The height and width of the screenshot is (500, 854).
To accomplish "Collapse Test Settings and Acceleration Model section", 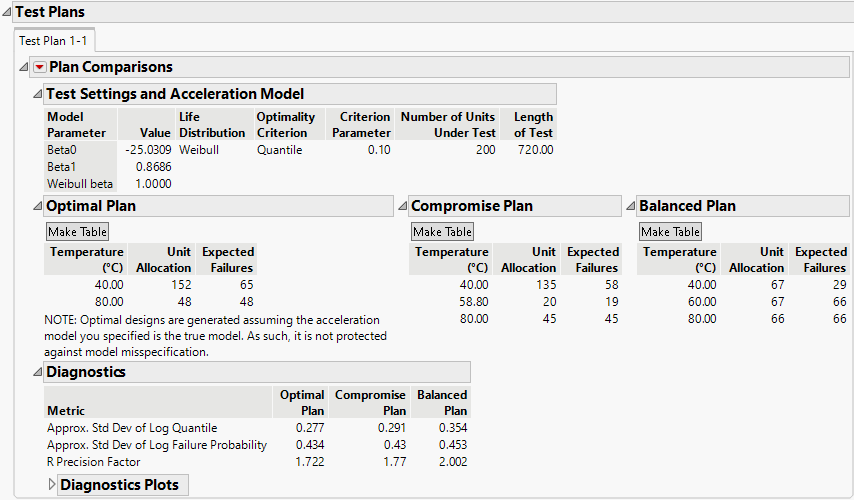I will click(37, 94).
